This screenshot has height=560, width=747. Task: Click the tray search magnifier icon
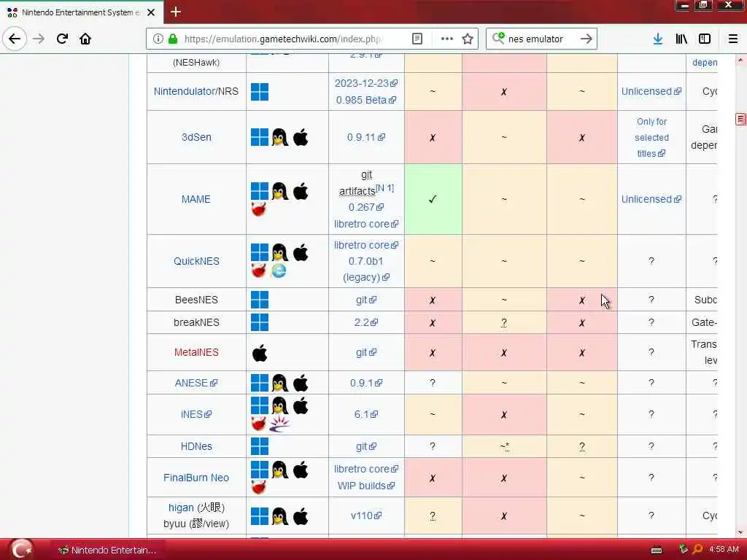pos(697,550)
